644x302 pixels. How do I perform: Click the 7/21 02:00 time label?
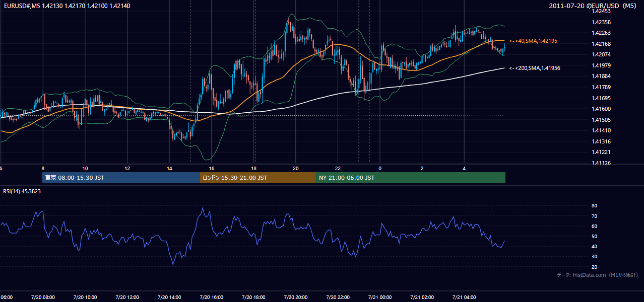(422, 297)
